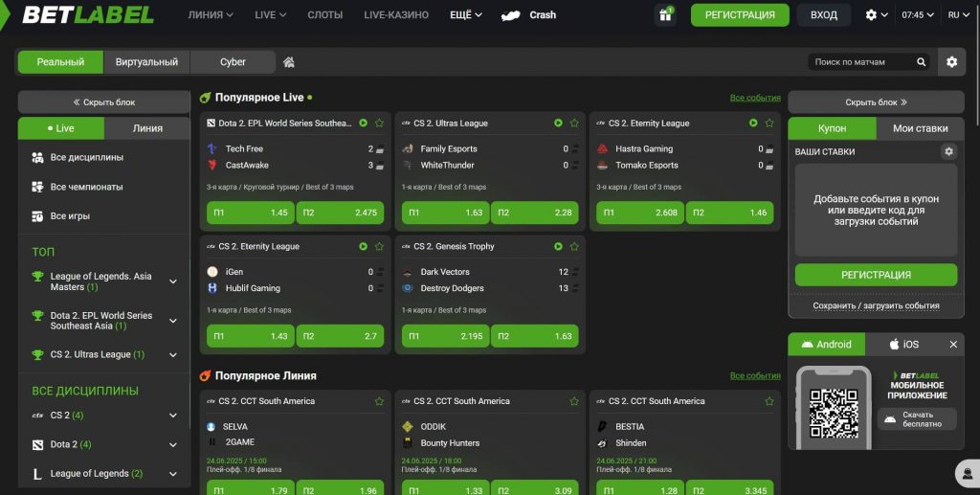
Task: Open the LIVE dropdown menu
Action: pos(271,15)
